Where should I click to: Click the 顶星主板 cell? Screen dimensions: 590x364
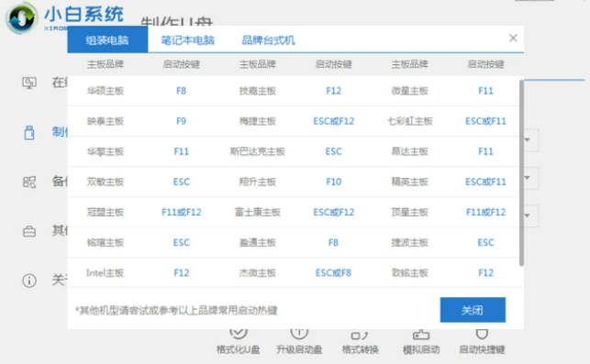pyautogui.click(x=410, y=213)
